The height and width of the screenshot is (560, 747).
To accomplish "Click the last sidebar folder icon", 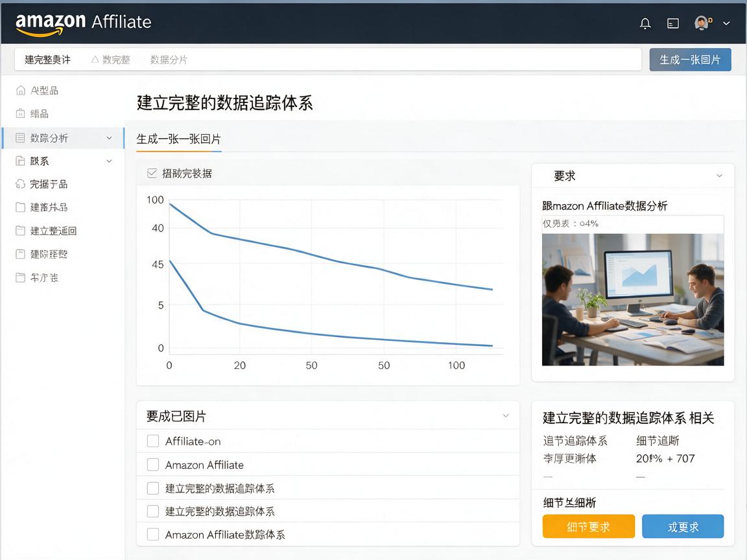I will coord(20,277).
